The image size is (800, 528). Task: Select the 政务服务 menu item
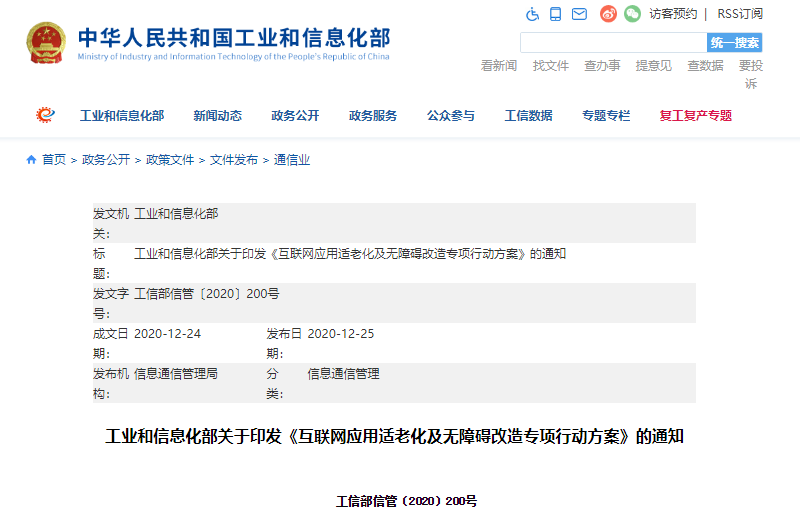coord(373,116)
